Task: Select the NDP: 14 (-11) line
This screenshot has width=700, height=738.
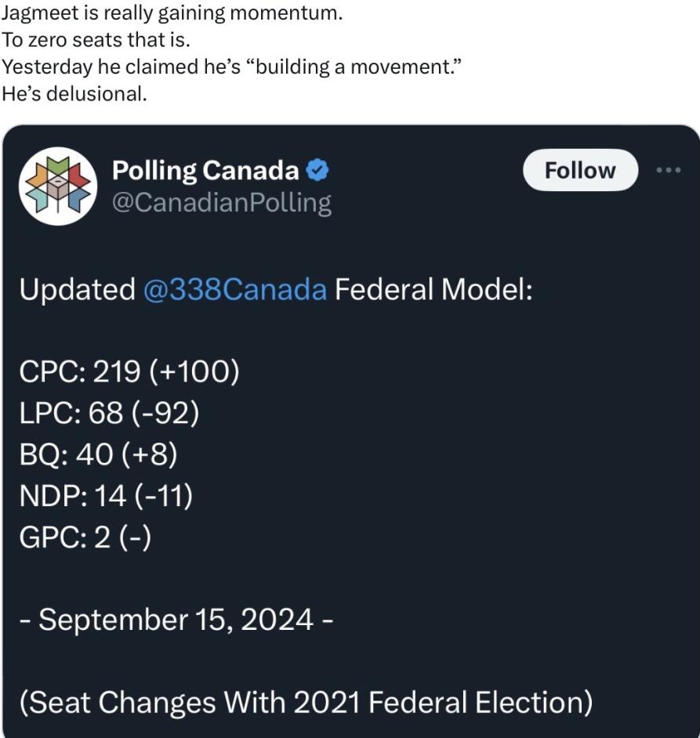Action: pyautogui.click(x=106, y=496)
